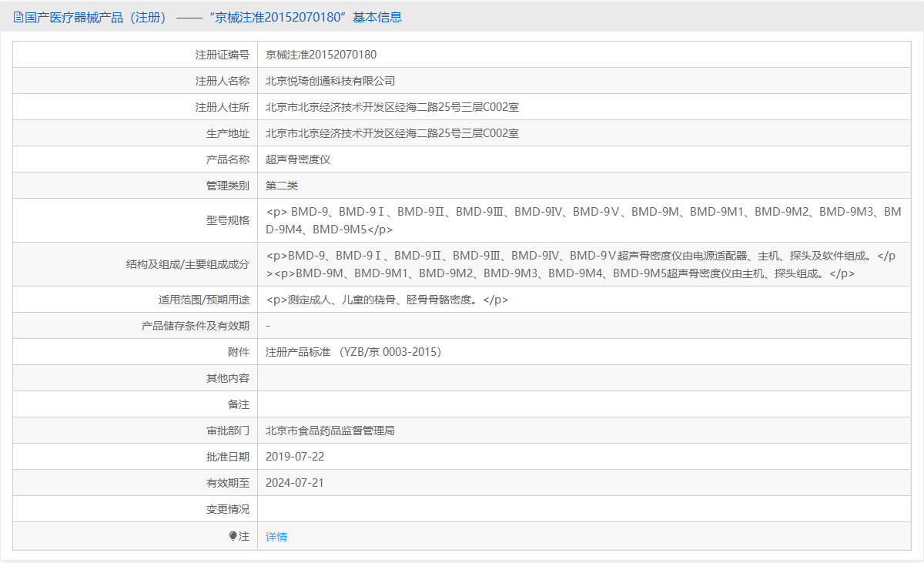
Task: Click the 产品名称 label
Action: click(x=228, y=159)
